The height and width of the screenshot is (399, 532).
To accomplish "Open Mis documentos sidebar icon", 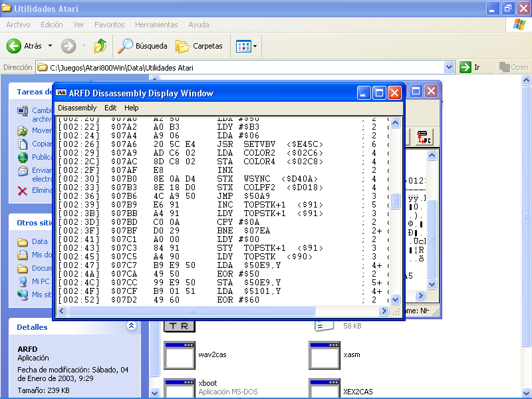I will click(23, 255).
